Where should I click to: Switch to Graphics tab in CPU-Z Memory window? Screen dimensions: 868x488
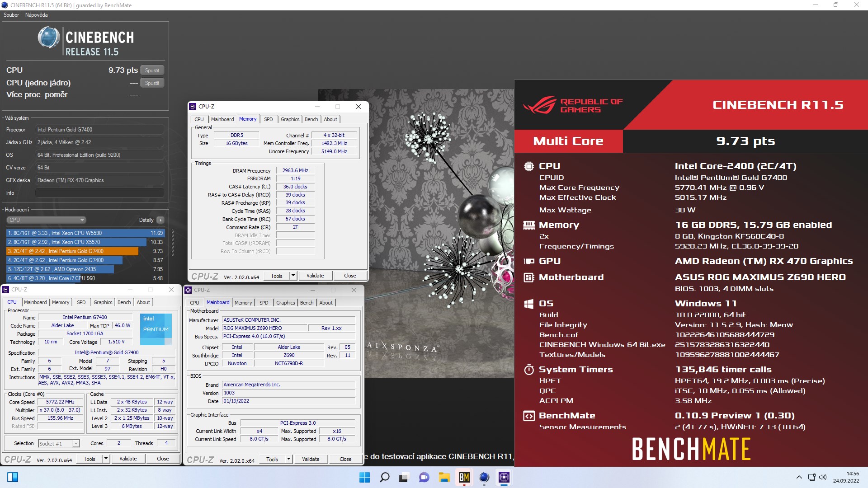(290, 119)
